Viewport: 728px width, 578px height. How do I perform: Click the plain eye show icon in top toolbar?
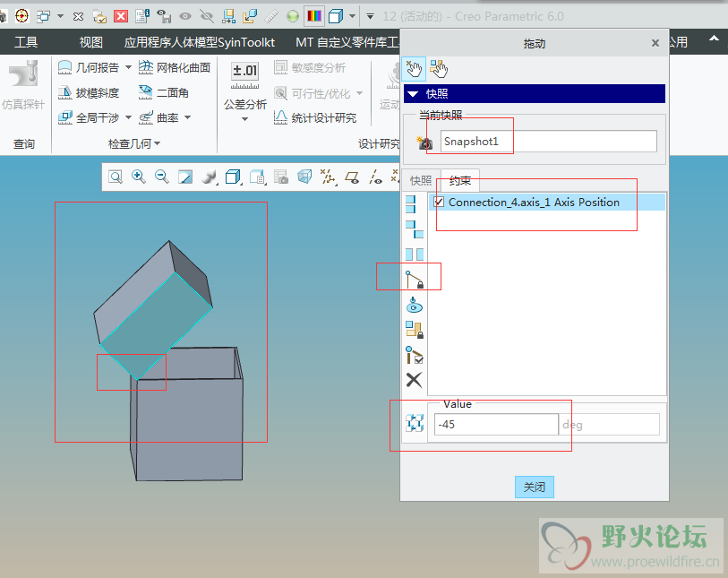(185, 17)
